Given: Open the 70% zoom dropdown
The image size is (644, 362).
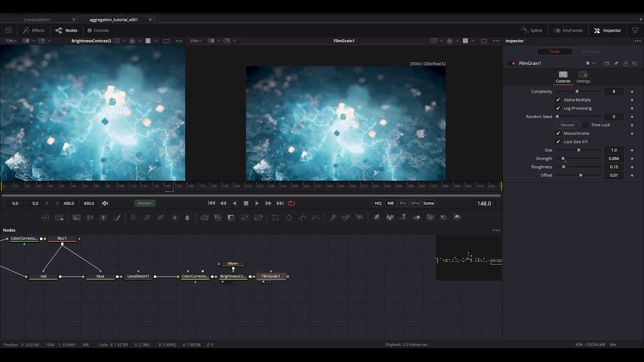Looking at the screenshot, I should tap(11, 41).
